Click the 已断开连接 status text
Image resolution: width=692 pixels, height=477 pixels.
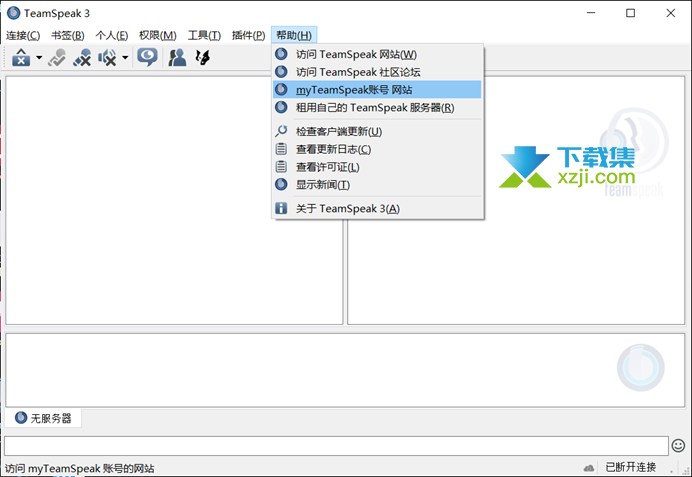(x=631, y=467)
